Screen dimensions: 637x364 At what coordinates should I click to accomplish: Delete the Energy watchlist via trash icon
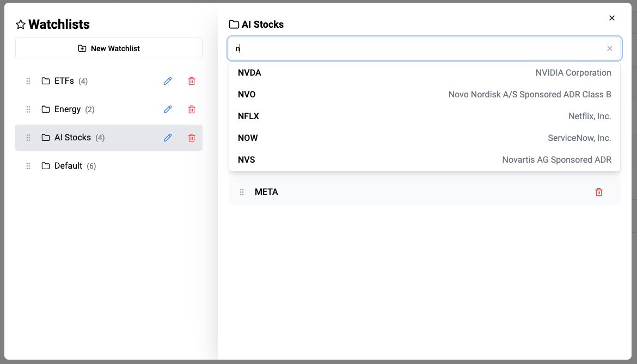tap(192, 109)
